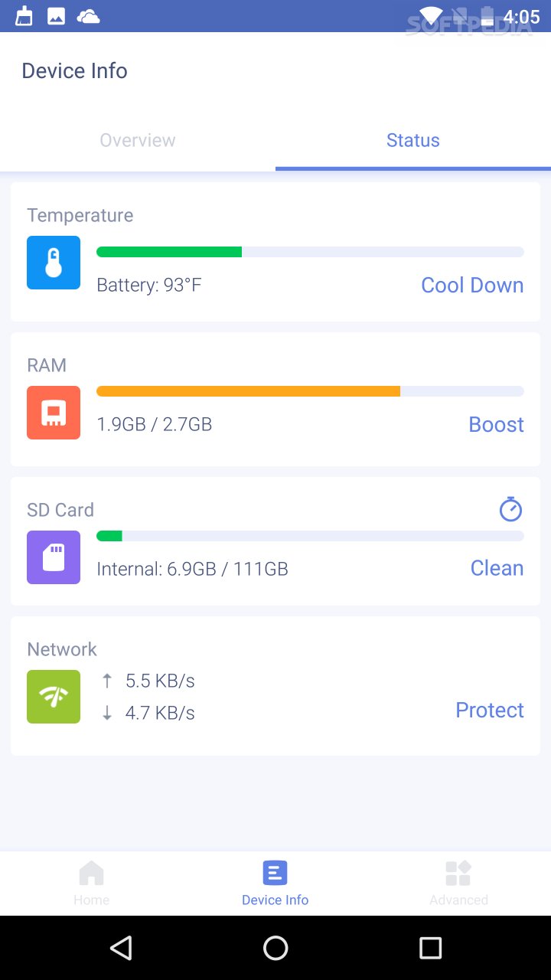The width and height of the screenshot is (551, 980).
Task: Select Device Info in bottom navigation
Action: tap(275, 883)
